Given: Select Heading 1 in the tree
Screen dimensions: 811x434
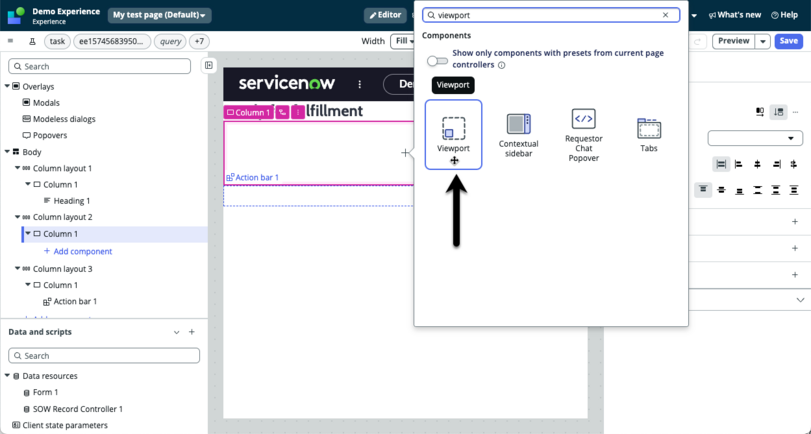Looking at the screenshot, I should click(x=72, y=201).
